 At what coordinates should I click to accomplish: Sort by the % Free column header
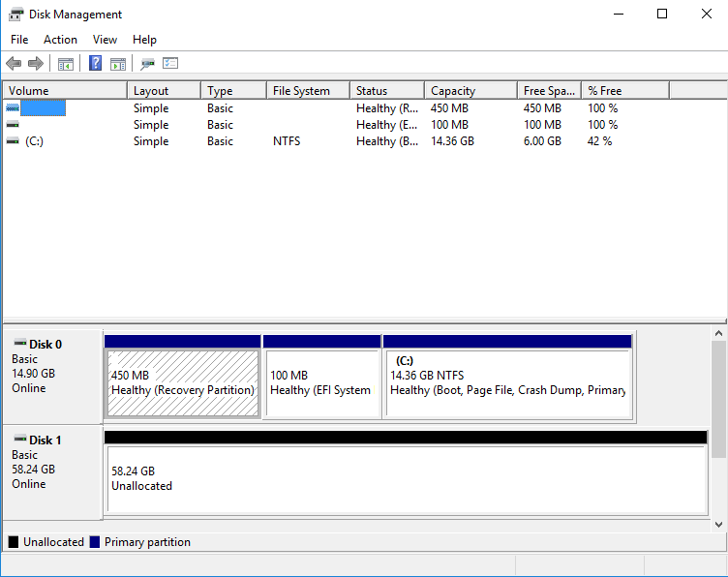(x=625, y=90)
